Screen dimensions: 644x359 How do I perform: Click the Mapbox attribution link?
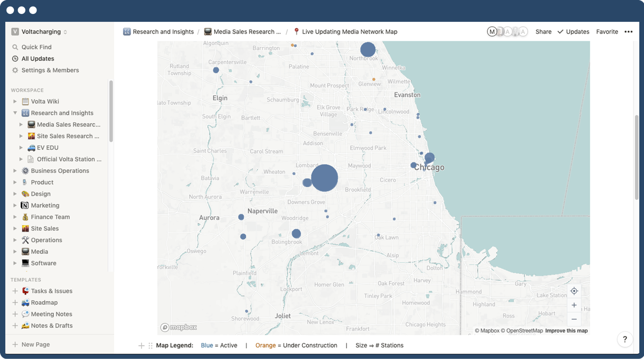pos(487,331)
